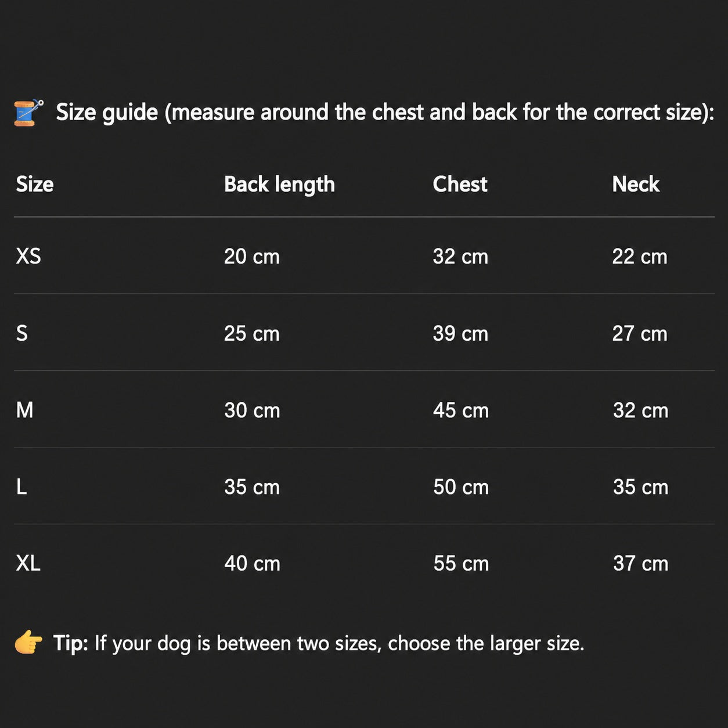Select the 50 cm chest value
Screen dimensions: 728x728
pyautogui.click(x=461, y=486)
